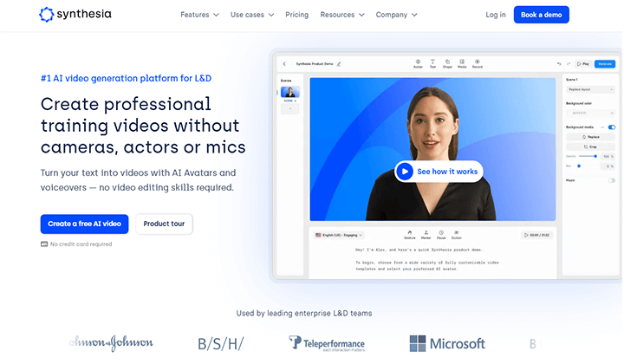The height and width of the screenshot is (364, 624).
Task: Add a Pause via clock icon
Action: click(x=441, y=233)
